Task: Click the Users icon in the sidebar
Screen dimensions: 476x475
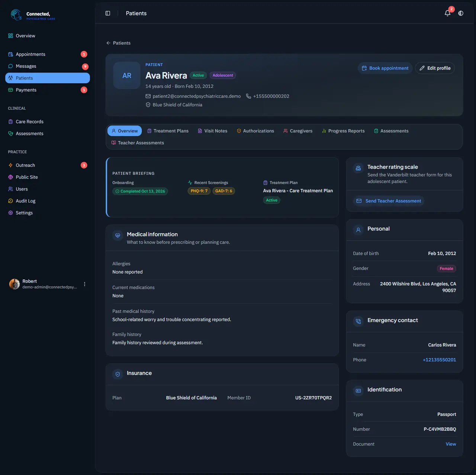Action: click(x=10, y=189)
